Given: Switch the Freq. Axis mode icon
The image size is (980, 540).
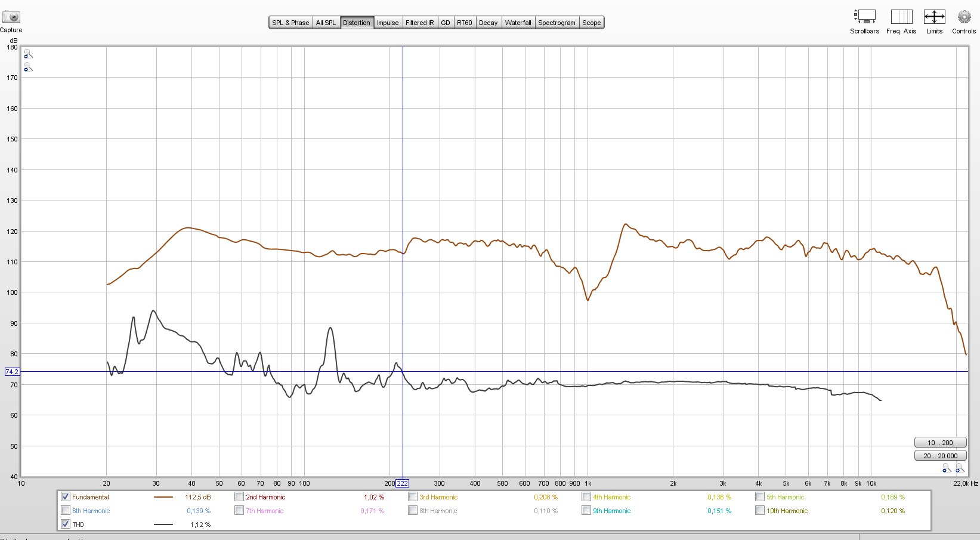Looking at the screenshot, I should click(901, 17).
